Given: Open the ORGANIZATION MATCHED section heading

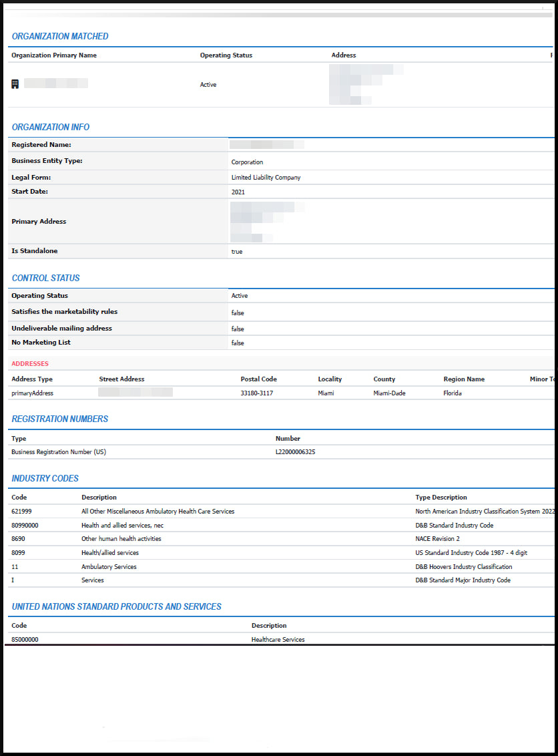Looking at the screenshot, I should point(59,36).
